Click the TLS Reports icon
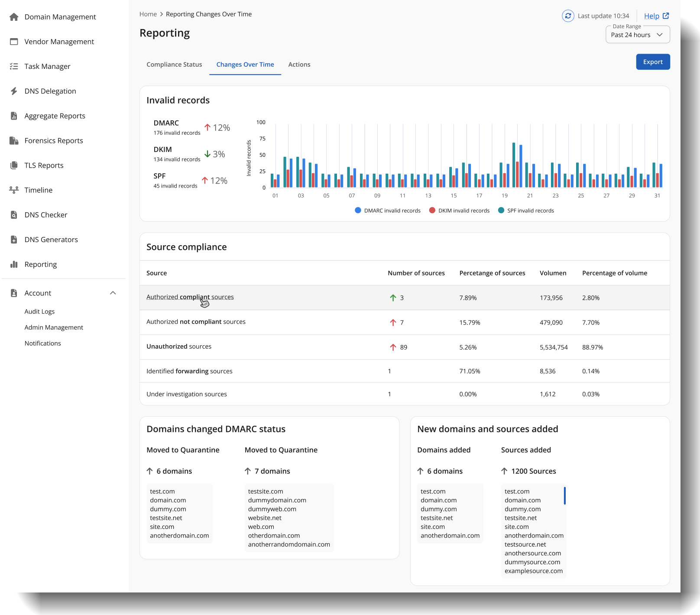Image resolution: width=700 pixels, height=615 pixels. [14, 165]
